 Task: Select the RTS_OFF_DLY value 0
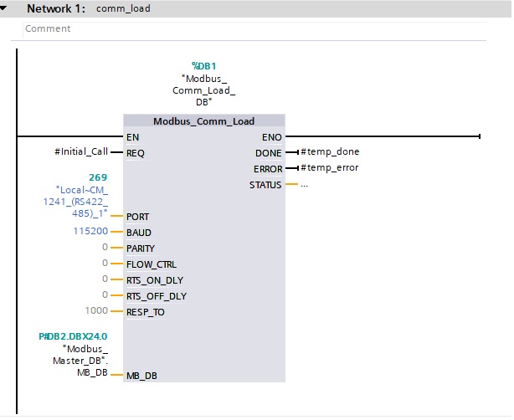point(105,295)
